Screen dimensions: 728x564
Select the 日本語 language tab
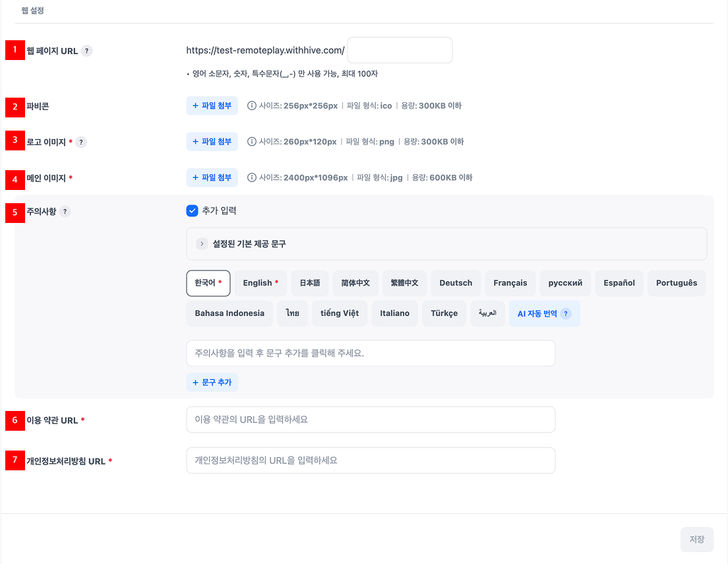pyautogui.click(x=310, y=283)
